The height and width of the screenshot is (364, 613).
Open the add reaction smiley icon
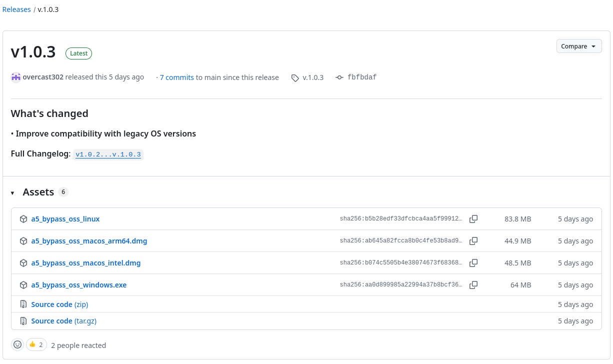(17, 344)
